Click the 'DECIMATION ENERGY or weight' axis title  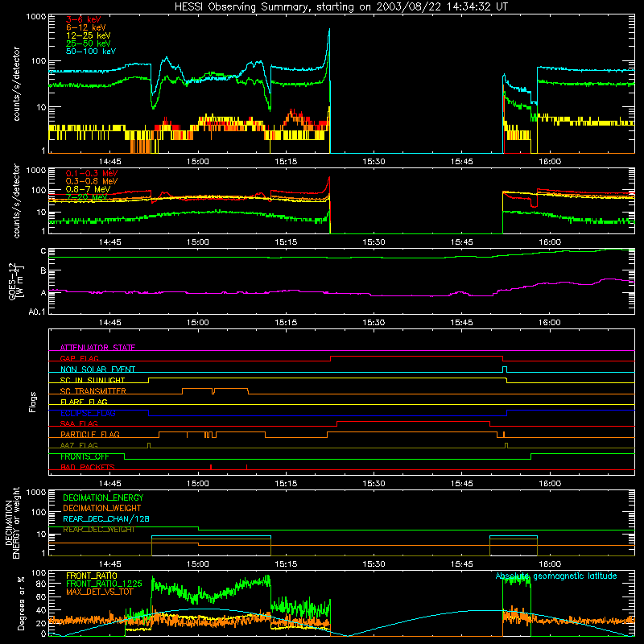tap(12, 522)
